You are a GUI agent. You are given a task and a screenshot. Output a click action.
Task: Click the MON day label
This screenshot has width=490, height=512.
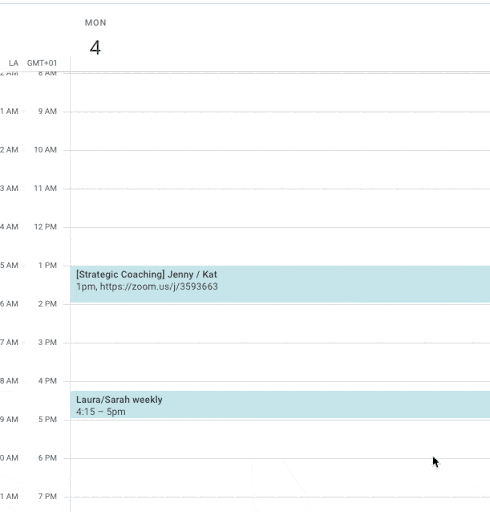pyautogui.click(x=95, y=23)
